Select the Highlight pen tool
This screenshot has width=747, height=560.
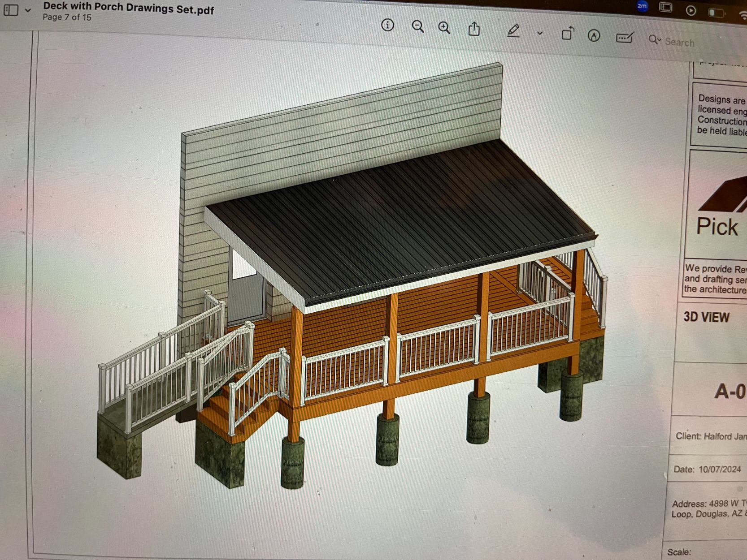pyautogui.click(x=513, y=31)
